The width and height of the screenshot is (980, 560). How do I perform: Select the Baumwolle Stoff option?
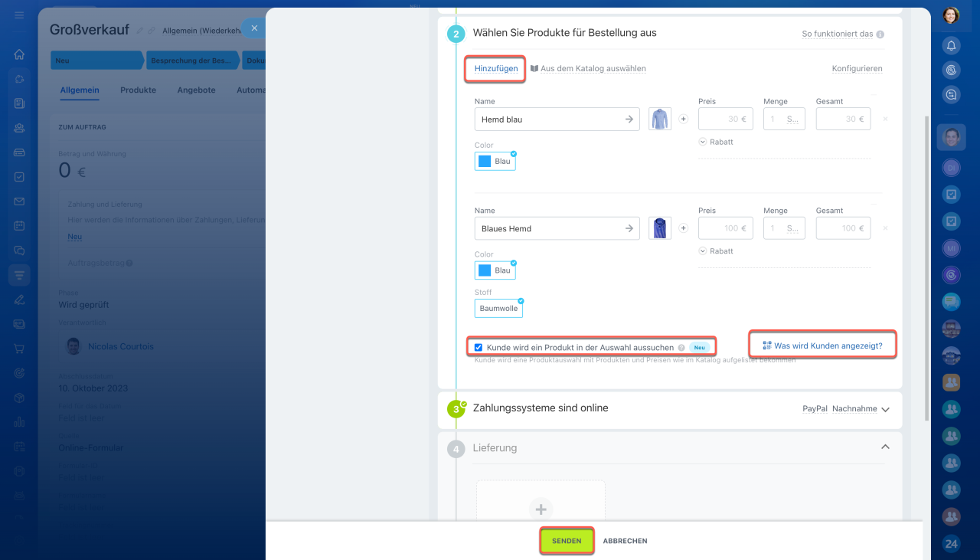point(498,308)
